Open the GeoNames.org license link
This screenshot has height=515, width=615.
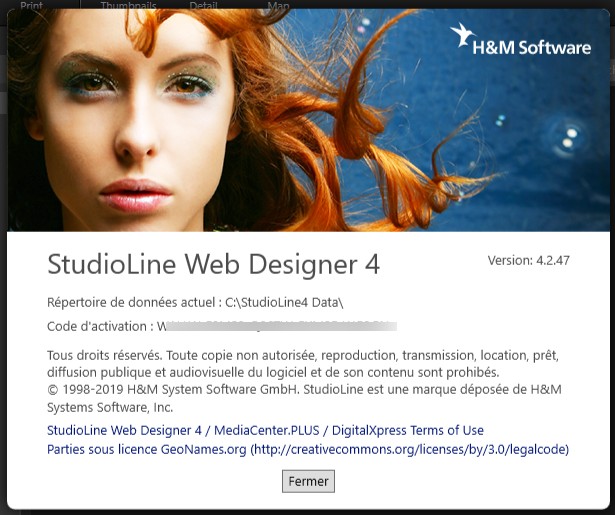146,450
